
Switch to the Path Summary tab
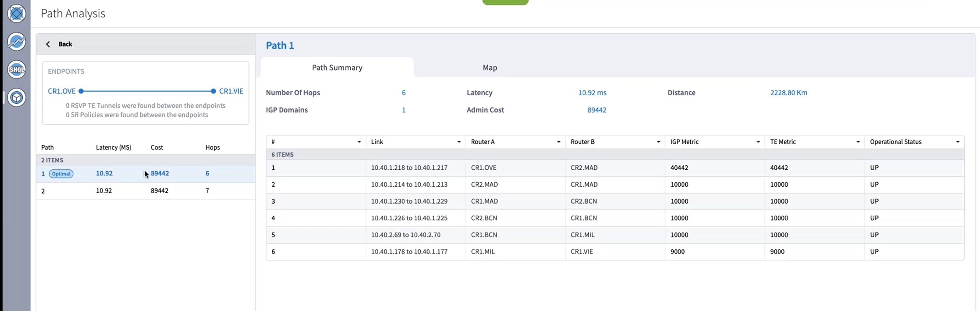pyautogui.click(x=337, y=67)
